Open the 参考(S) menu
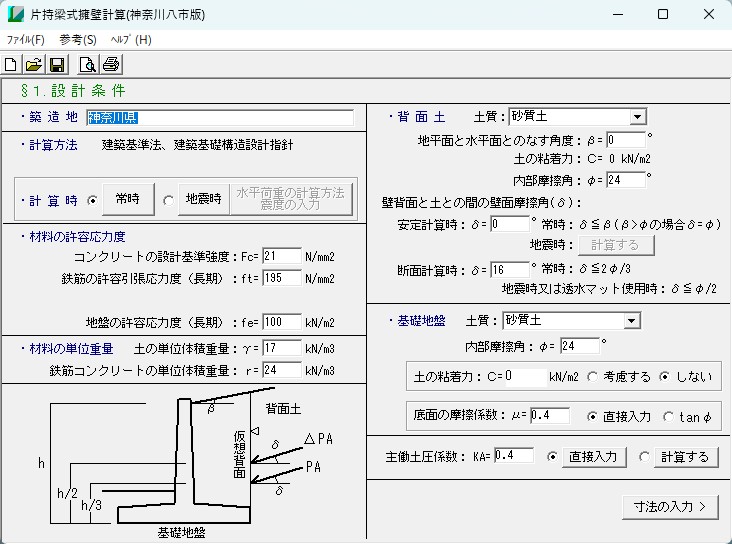The height and width of the screenshot is (544, 732). pos(78,40)
